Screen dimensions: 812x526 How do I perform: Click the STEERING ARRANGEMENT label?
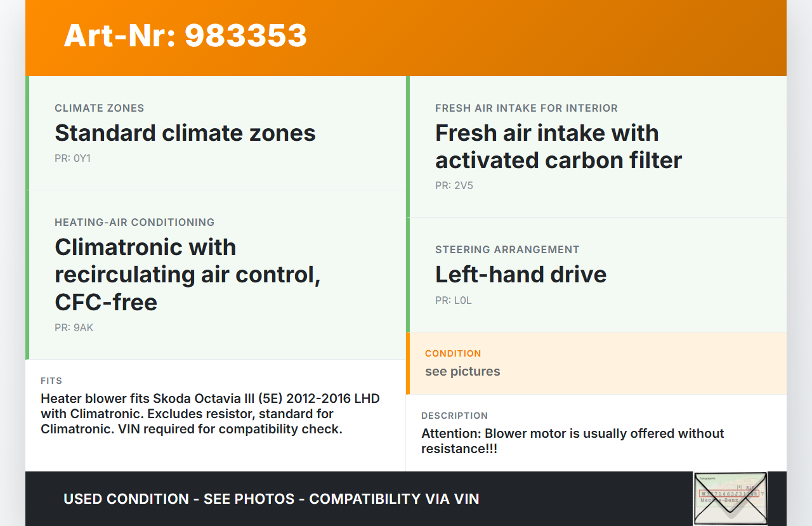coord(507,250)
